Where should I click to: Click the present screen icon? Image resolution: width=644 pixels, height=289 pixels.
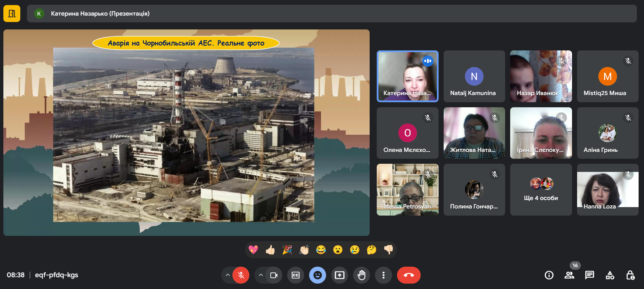(340, 275)
